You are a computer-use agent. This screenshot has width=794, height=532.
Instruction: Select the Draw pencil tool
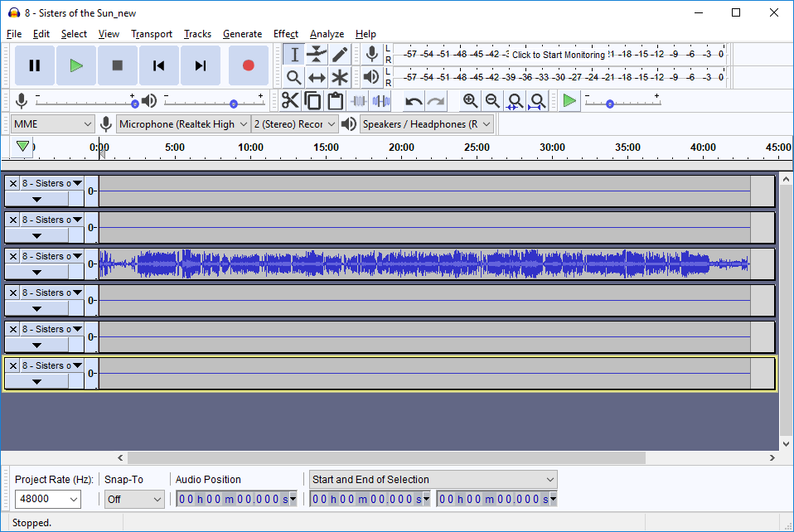point(340,55)
